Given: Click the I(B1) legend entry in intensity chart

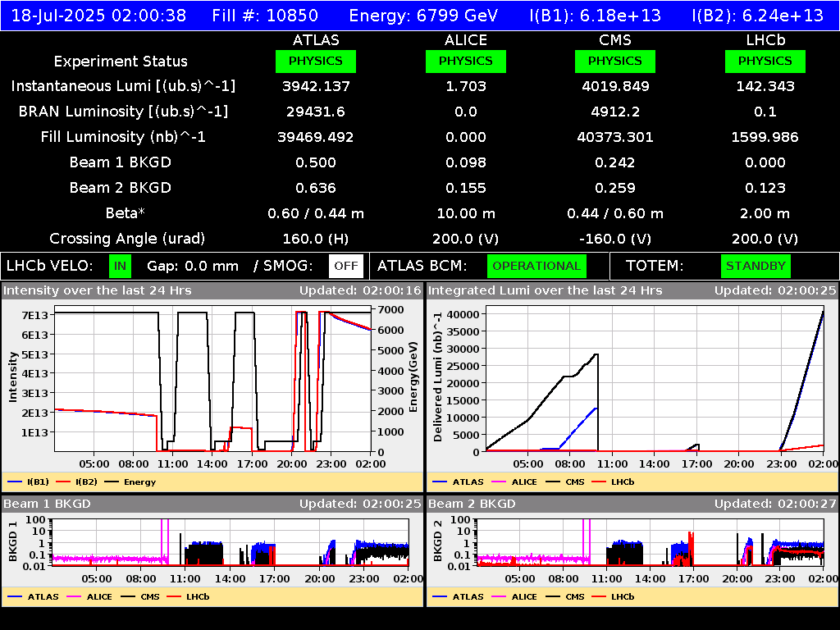Looking at the screenshot, I should pos(29,482).
